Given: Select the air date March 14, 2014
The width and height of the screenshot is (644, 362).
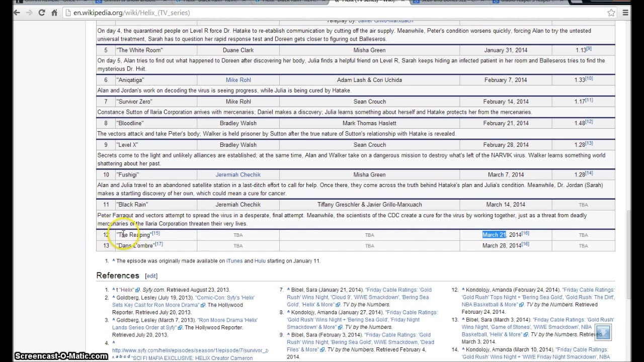Looking at the screenshot, I should [506, 205].
